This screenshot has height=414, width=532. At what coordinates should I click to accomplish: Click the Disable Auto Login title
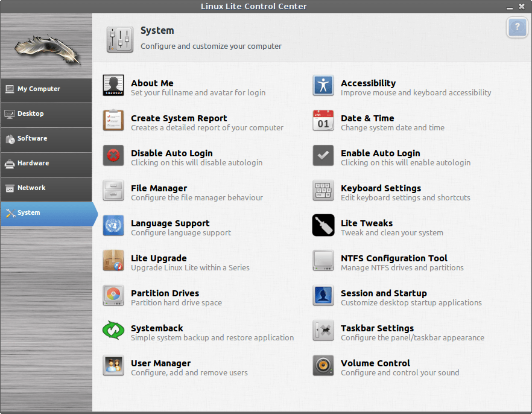[x=172, y=153]
